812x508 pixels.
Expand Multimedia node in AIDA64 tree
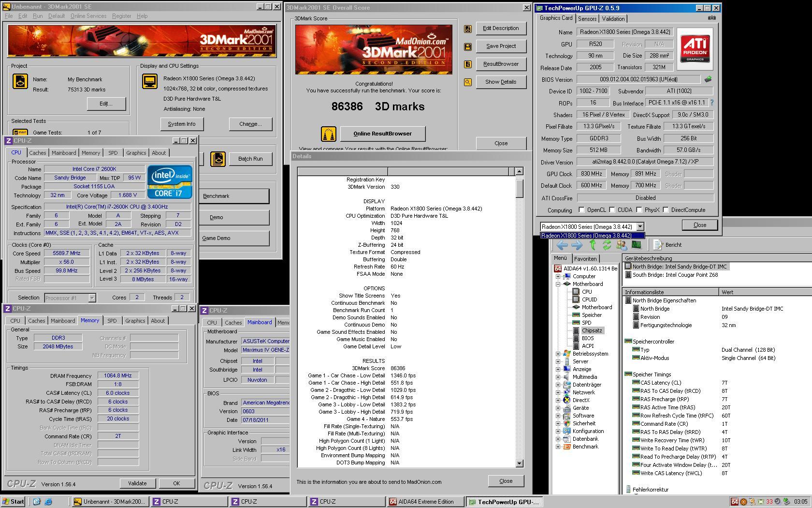click(558, 377)
